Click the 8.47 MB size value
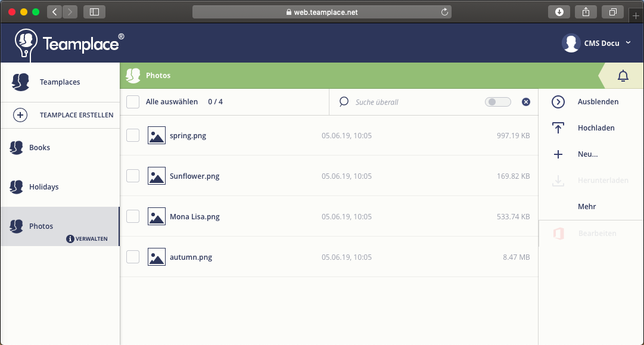Viewport: 644px width, 345px height. pos(517,257)
